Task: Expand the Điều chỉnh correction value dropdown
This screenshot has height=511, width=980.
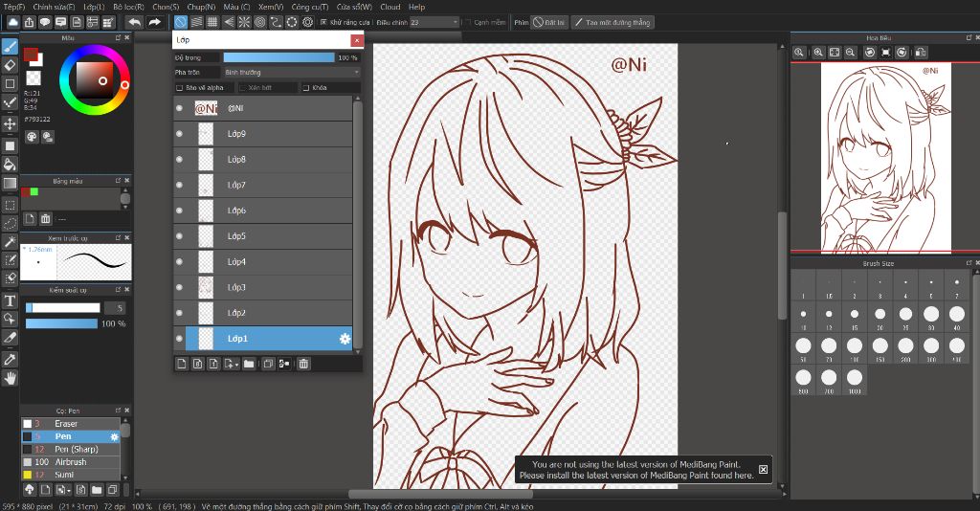Action: click(x=455, y=21)
